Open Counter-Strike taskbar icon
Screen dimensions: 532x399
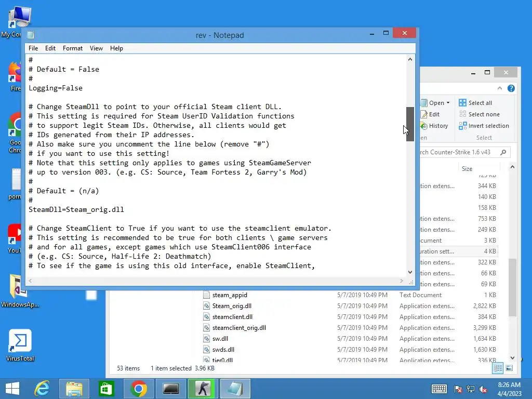[203, 389]
